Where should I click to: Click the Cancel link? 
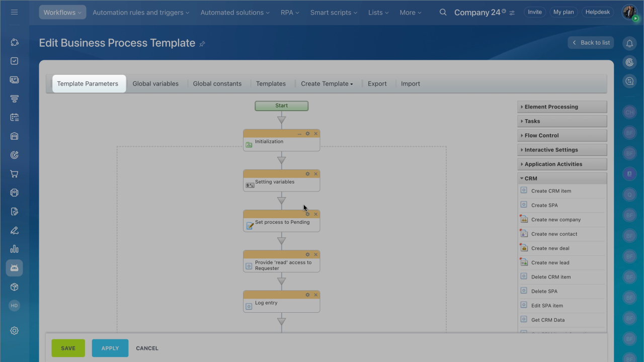point(147,348)
